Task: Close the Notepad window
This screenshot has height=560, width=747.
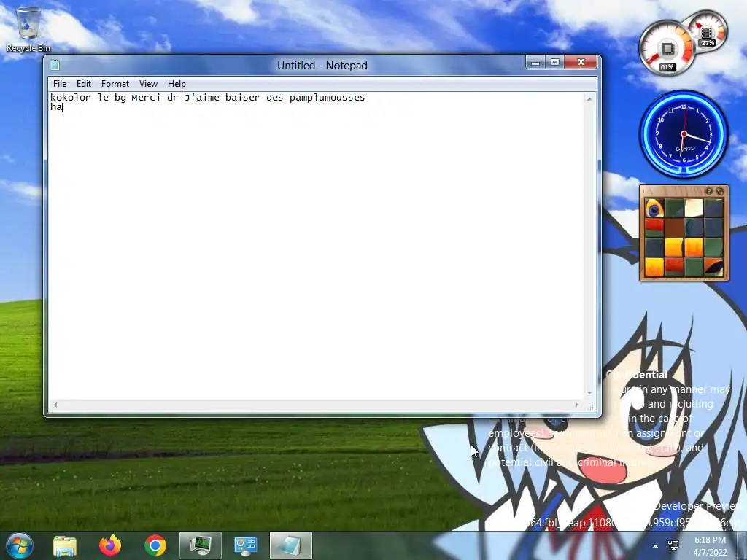Action: 581,63
